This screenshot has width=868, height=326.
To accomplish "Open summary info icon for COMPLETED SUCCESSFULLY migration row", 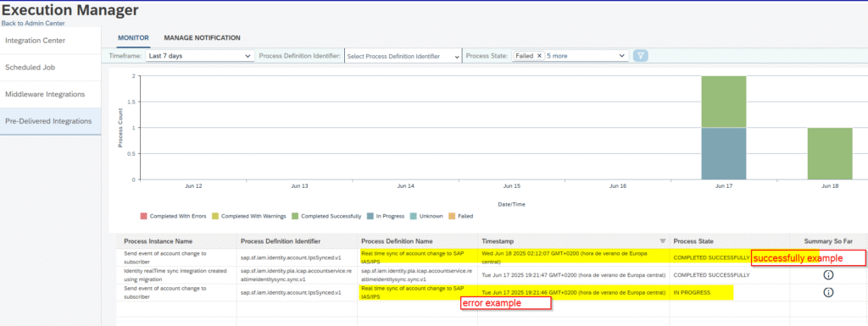I will click(828, 274).
